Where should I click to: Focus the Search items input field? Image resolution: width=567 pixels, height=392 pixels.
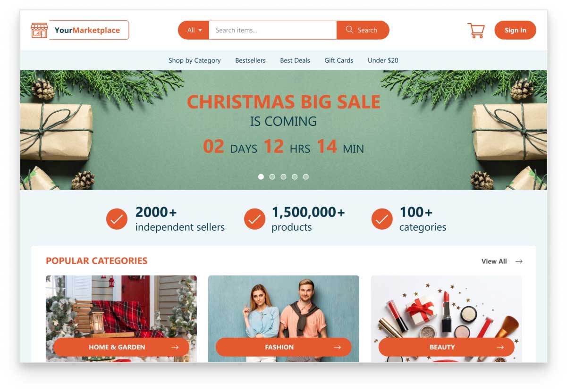(273, 30)
